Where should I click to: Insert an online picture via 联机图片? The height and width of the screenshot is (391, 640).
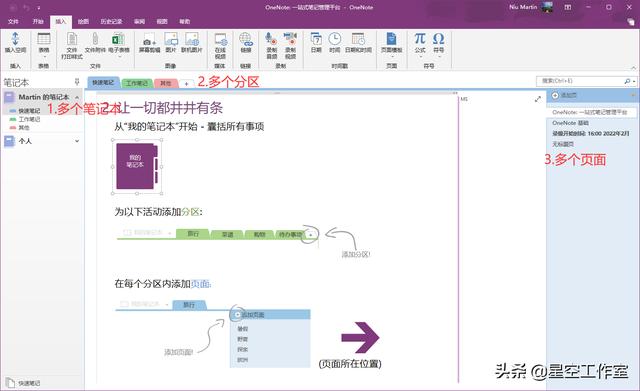(x=192, y=39)
